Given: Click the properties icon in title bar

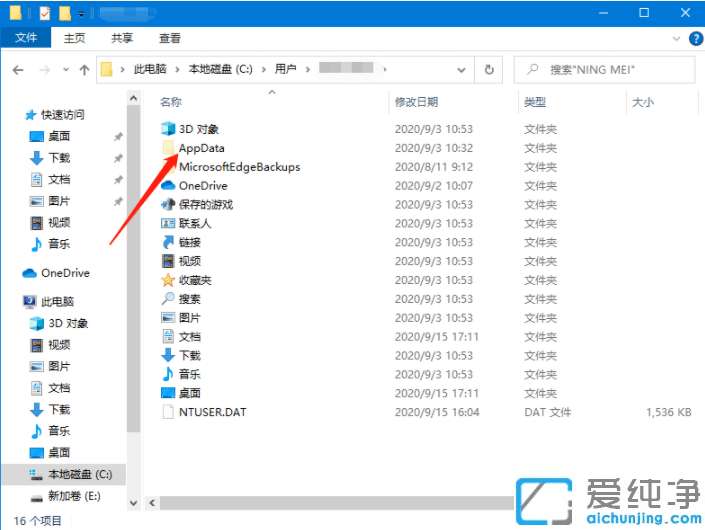Looking at the screenshot, I should pos(45,13).
